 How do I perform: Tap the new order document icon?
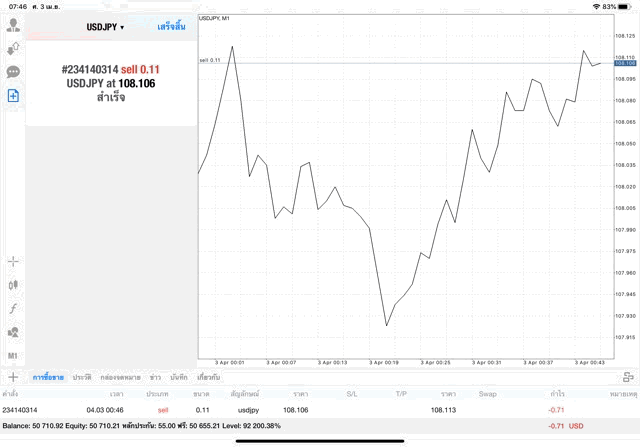[x=13, y=95]
